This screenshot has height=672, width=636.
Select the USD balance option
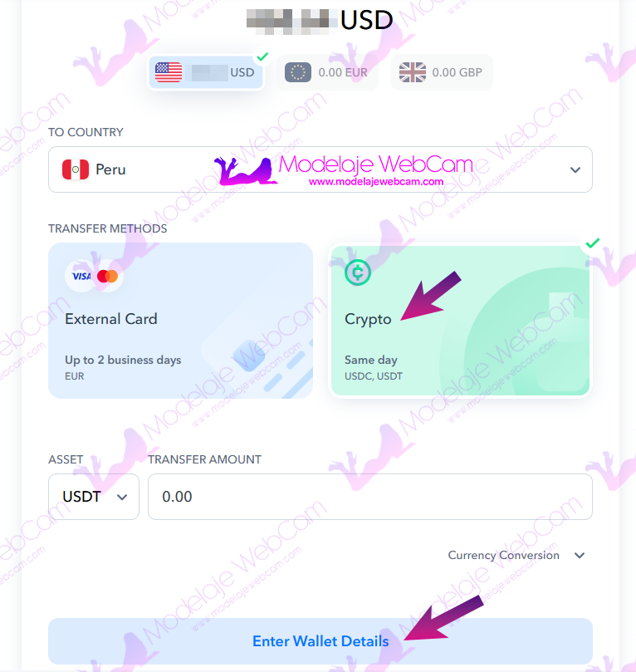click(x=206, y=72)
